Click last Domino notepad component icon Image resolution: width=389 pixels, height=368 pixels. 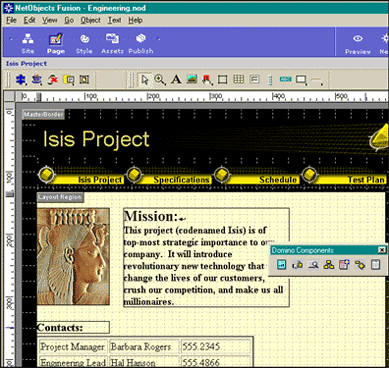pos(376,265)
